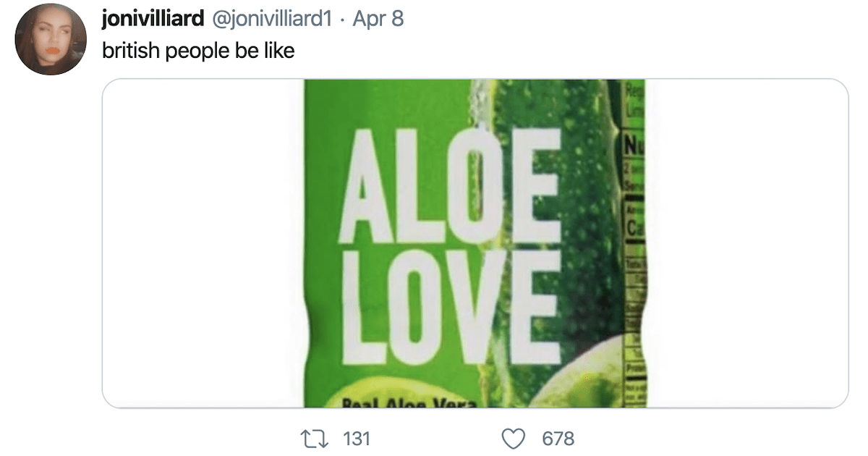Click the word LOVE on the bottle
The width and height of the screenshot is (868, 456).
click(450, 306)
